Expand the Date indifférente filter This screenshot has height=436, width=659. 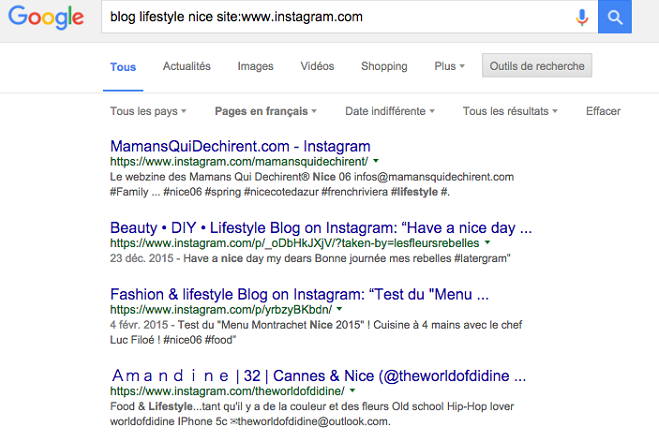[390, 111]
